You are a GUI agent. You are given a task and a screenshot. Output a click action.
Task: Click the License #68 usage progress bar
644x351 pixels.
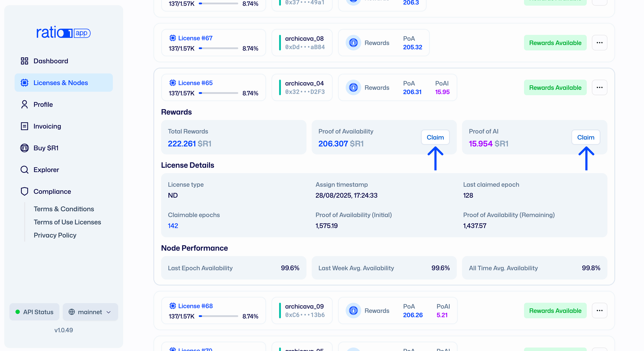pos(219,316)
